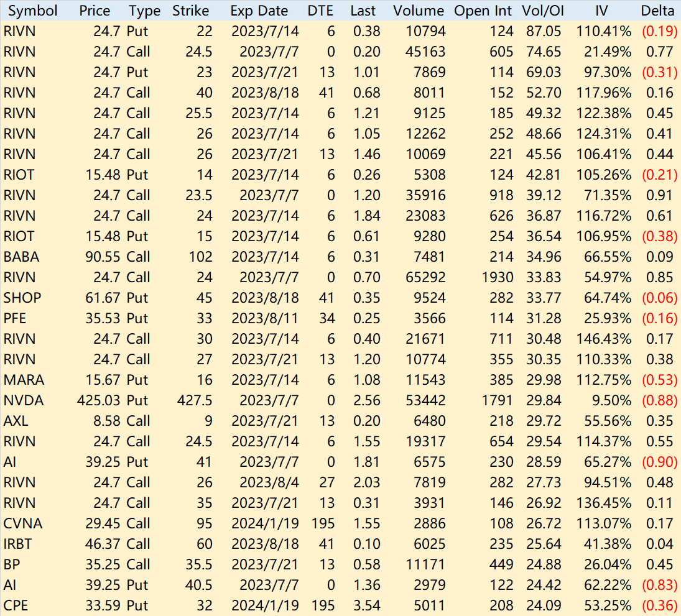The height and width of the screenshot is (616, 681).
Task: Click the volume 65292 cell
Action: click(x=425, y=277)
